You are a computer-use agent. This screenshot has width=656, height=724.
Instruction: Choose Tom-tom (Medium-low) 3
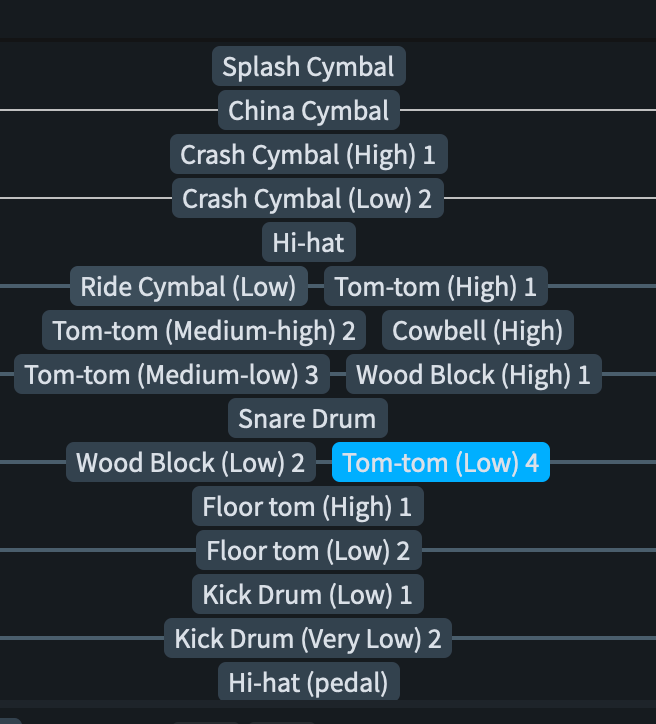pyautogui.click(x=171, y=375)
